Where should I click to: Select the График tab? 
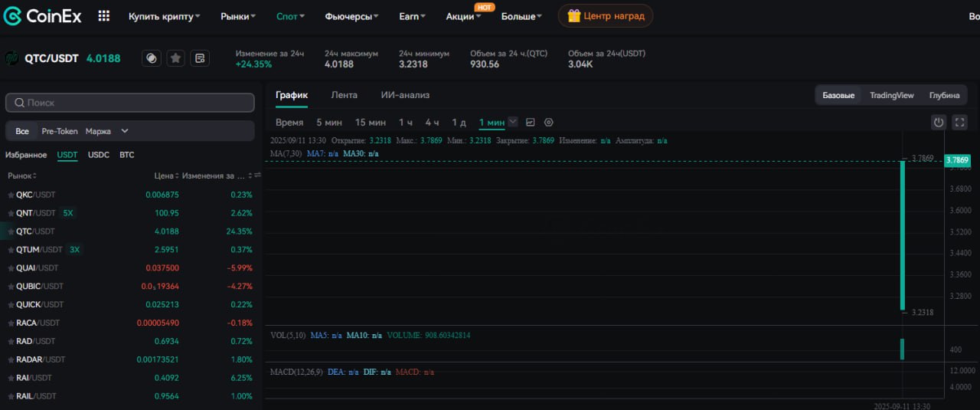pyautogui.click(x=292, y=95)
